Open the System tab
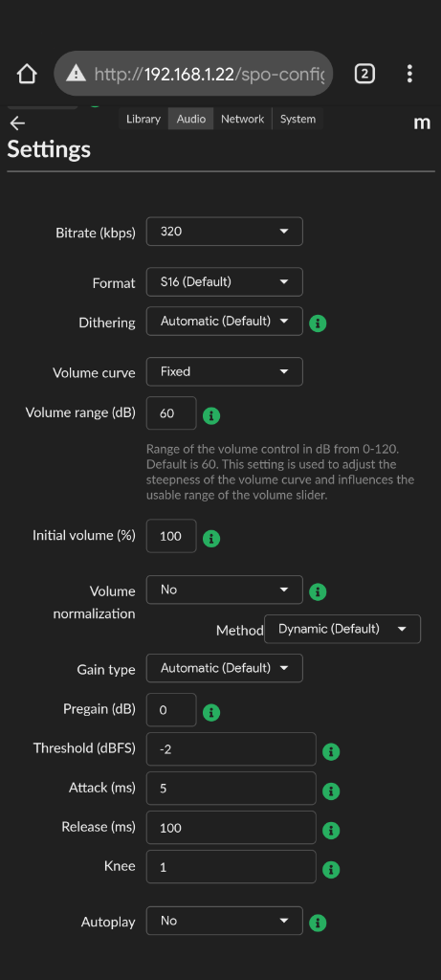The height and width of the screenshot is (980, 441). [298, 119]
